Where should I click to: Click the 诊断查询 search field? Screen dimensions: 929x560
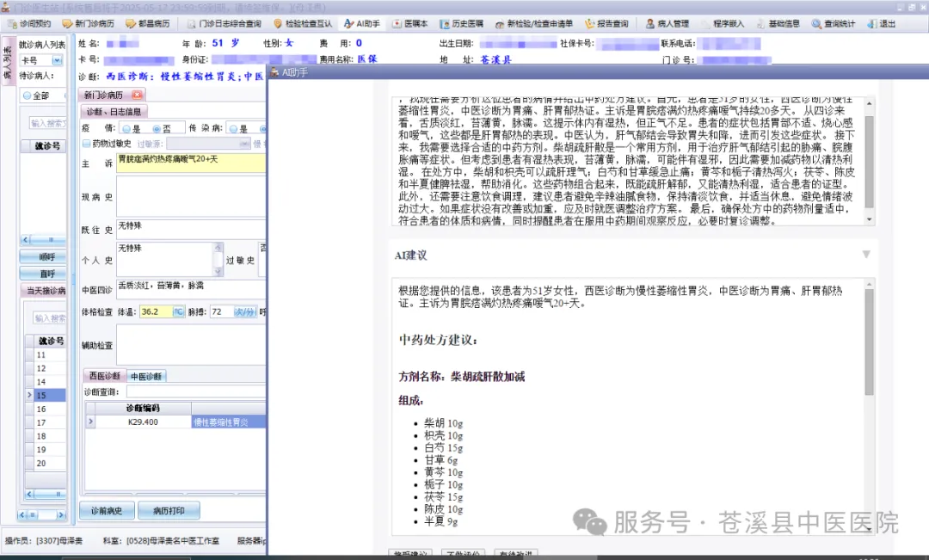pyautogui.click(x=195, y=391)
